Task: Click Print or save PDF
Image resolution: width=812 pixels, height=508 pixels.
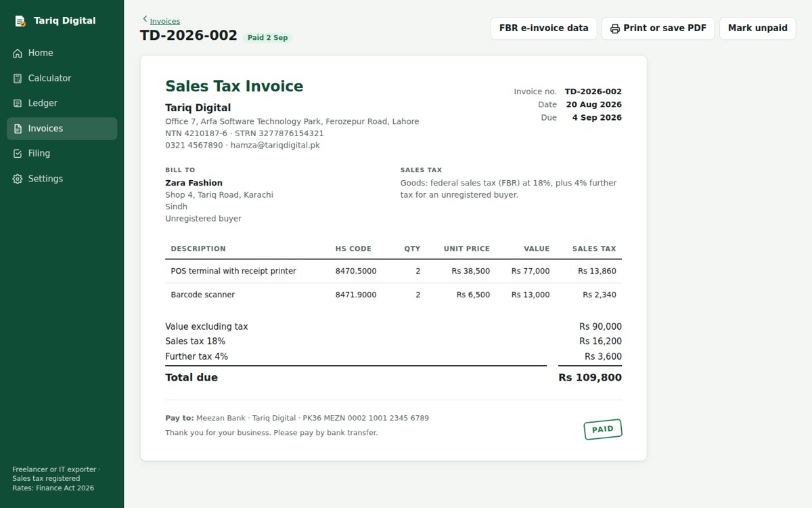Action: point(658,28)
